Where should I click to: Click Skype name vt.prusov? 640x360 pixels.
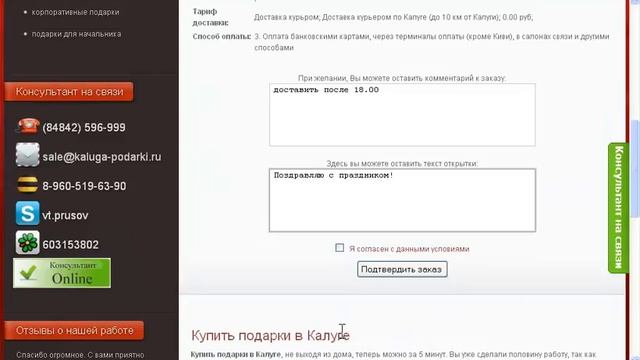click(65, 216)
